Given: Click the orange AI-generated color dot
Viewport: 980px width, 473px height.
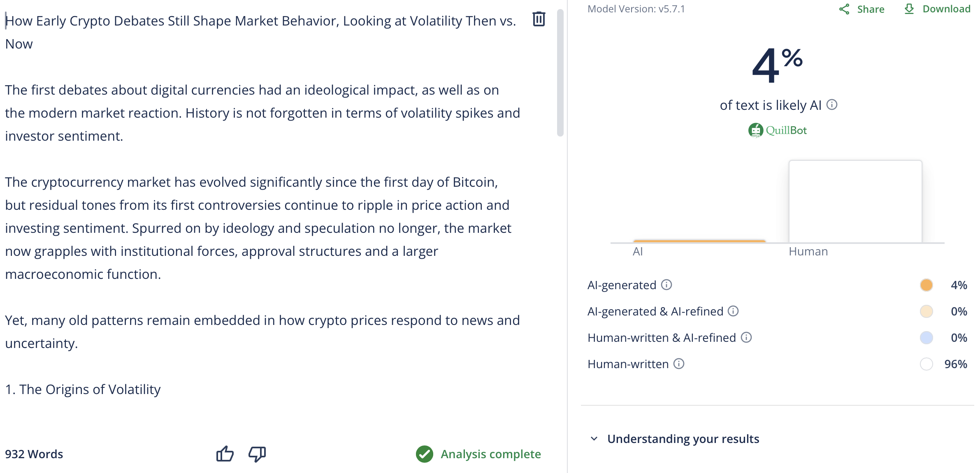Looking at the screenshot, I should [x=926, y=285].
